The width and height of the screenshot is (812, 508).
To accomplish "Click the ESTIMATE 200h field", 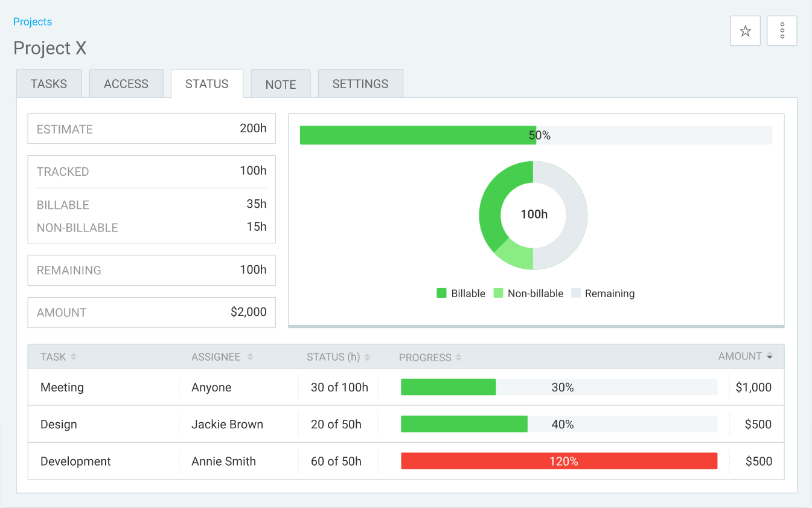I will click(151, 128).
